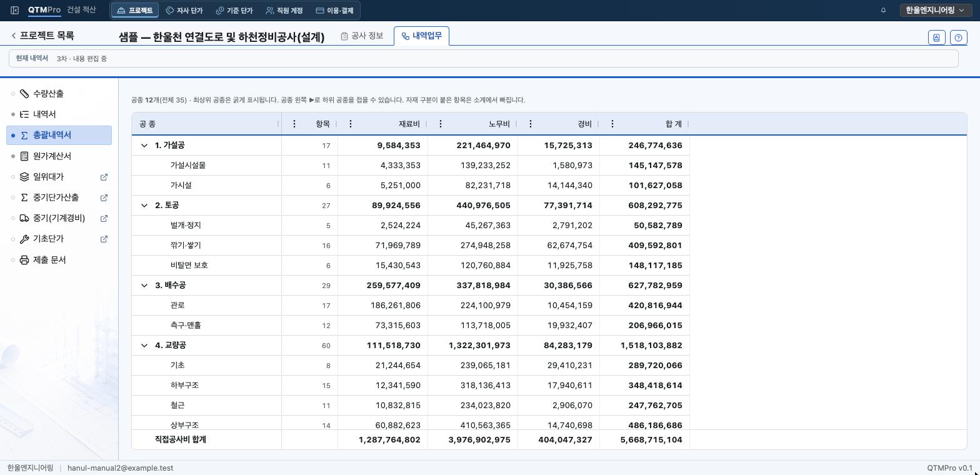This screenshot has width=980, height=475.
Task: Go to the 내역서 list sidebar item
Action: click(59, 114)
